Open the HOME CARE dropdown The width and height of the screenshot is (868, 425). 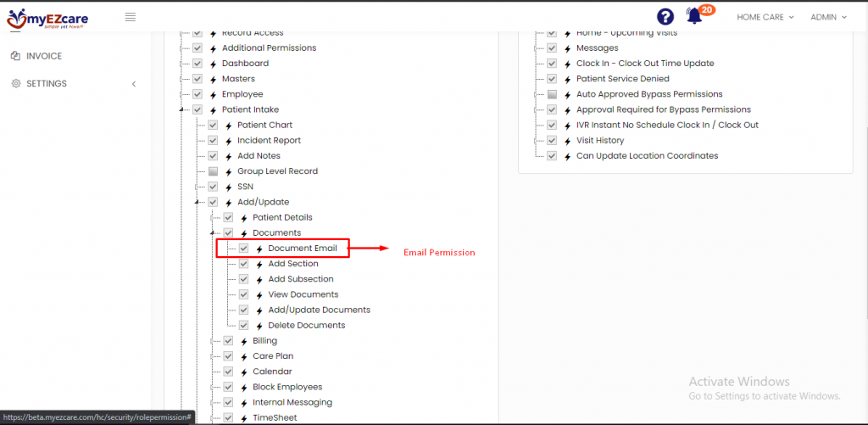(765, 17)
